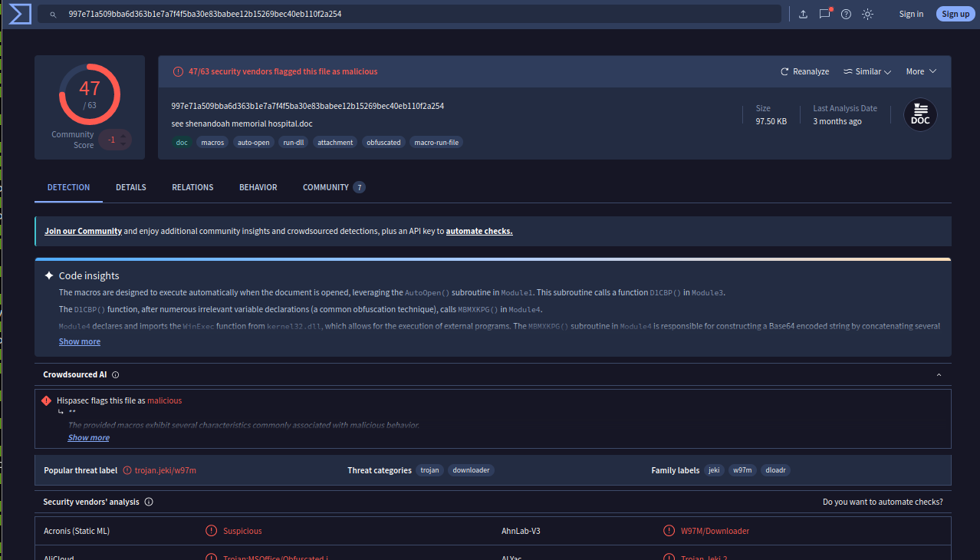Screen dimensions: 980x560
Task: Click the dloadr family label
Action: coord(775,470)
